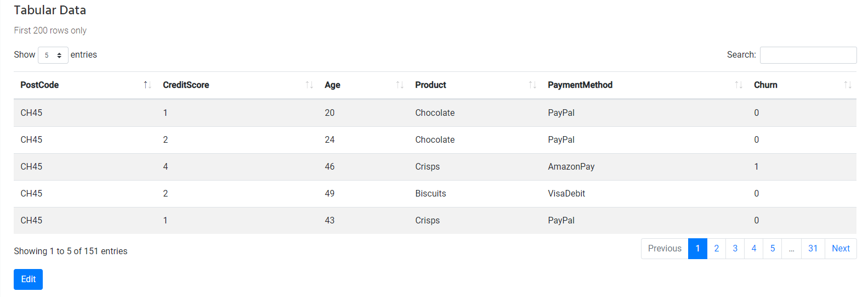Sort by Product column arrow icon
This screenshot has width=868, height=297.
pyautogui.click(x=532, y=85)
